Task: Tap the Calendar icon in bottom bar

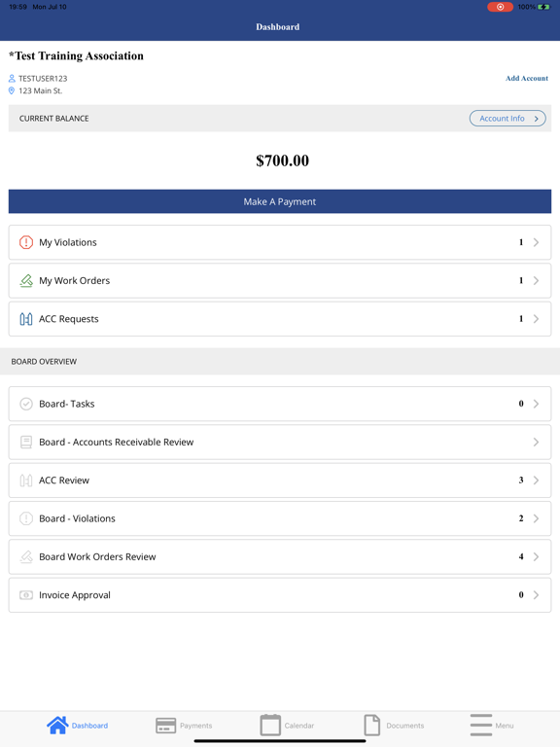Action: tap(270, 725)
